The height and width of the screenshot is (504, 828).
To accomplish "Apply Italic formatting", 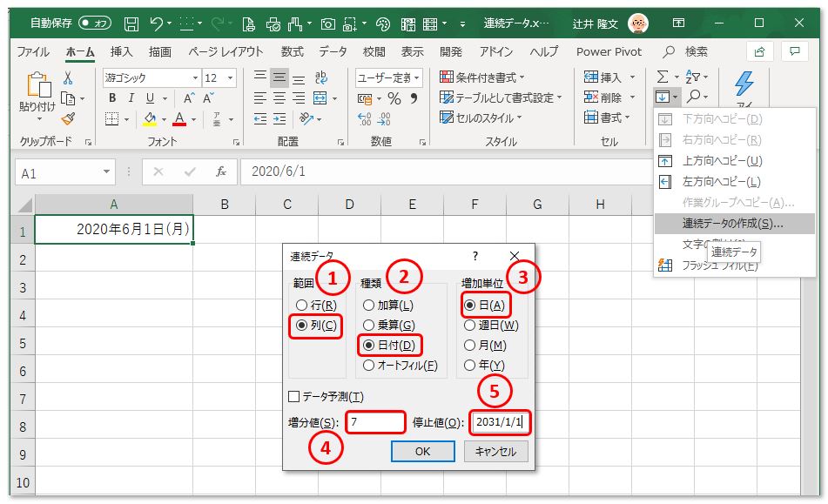I will tap(131, 98).
